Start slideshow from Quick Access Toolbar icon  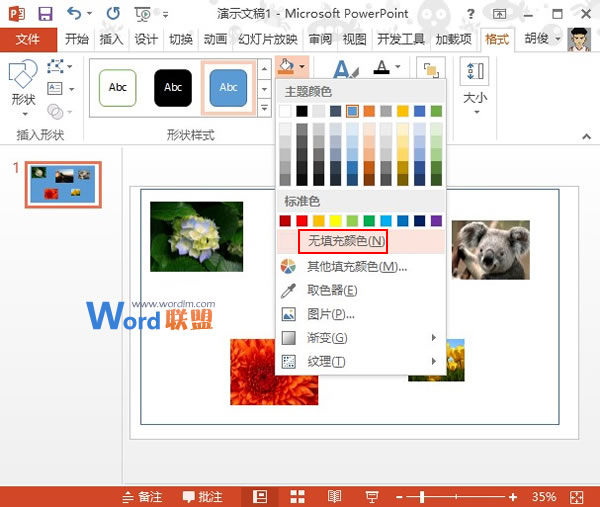(x=143, y=15)
